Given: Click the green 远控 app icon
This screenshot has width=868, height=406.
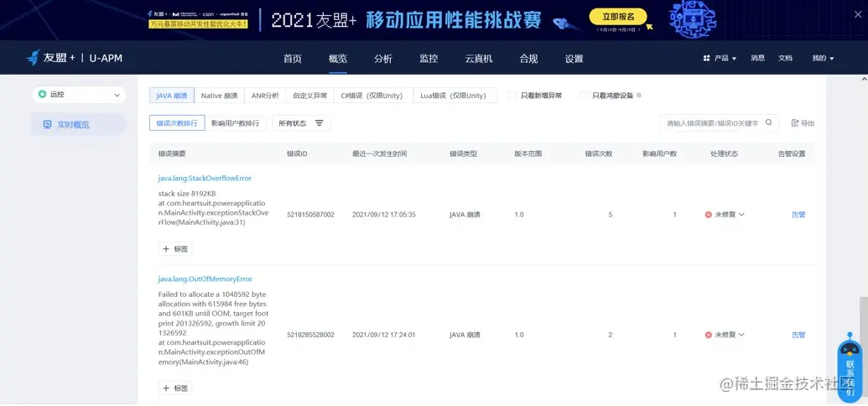Looking at the screenshot, I should point(42,95).
